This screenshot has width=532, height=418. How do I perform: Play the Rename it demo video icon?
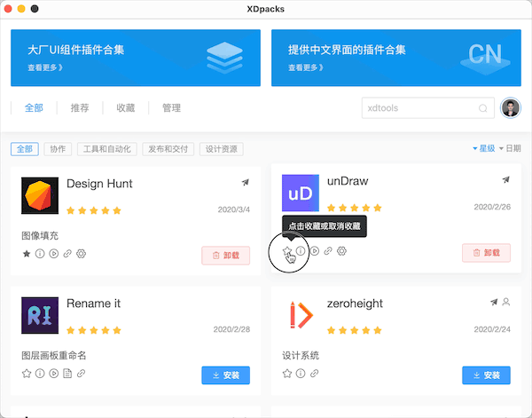[53, 374]
